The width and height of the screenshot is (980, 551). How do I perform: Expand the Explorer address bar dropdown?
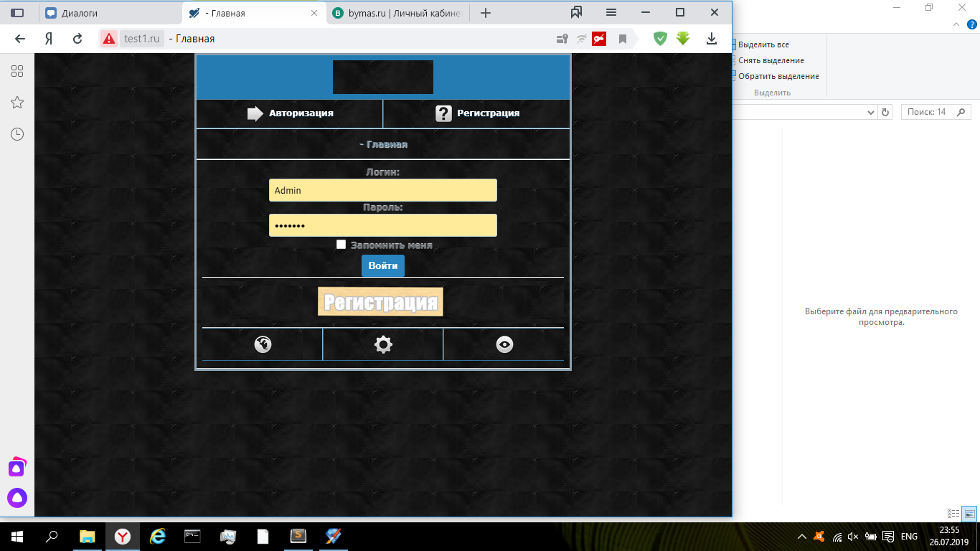coord(871,113)
